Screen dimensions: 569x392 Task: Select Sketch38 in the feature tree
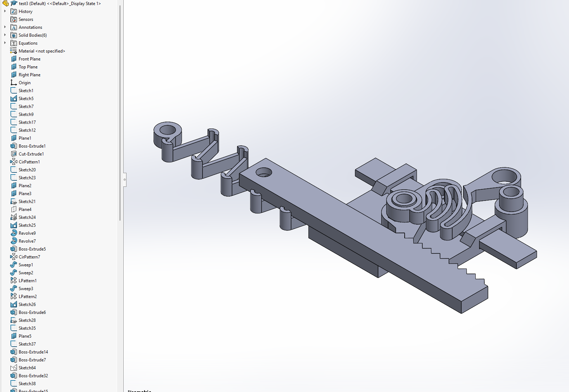27,384
